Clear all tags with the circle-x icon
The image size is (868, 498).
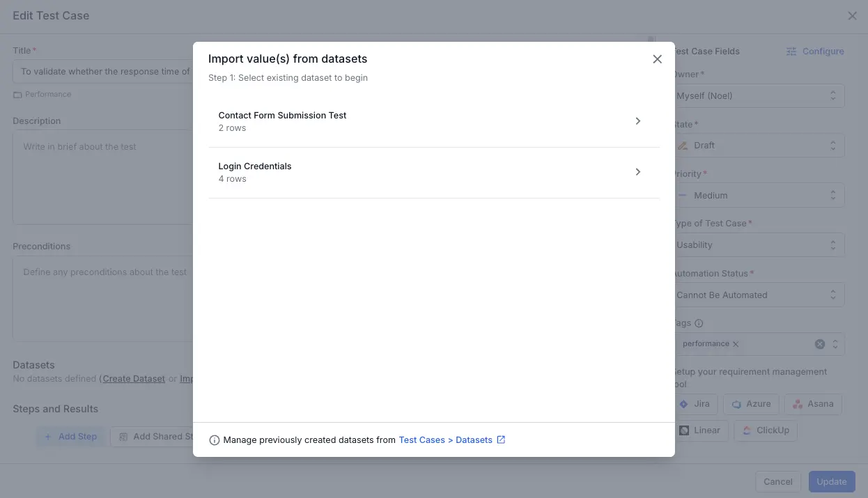pyautogui.click(x=820, y=344)
